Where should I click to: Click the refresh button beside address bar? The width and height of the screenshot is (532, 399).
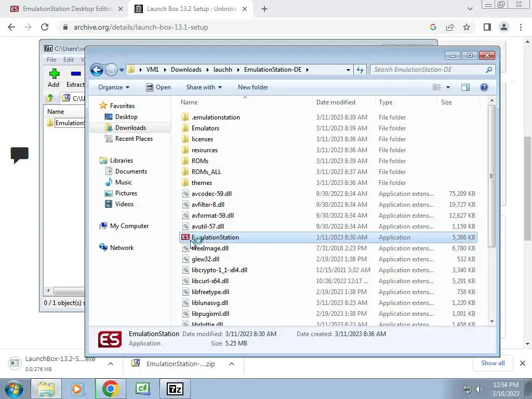point(360,70)
